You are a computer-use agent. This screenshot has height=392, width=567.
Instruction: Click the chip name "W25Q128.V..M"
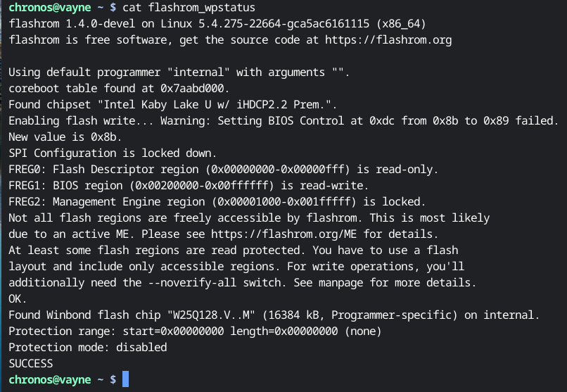[x=211, y=315]
